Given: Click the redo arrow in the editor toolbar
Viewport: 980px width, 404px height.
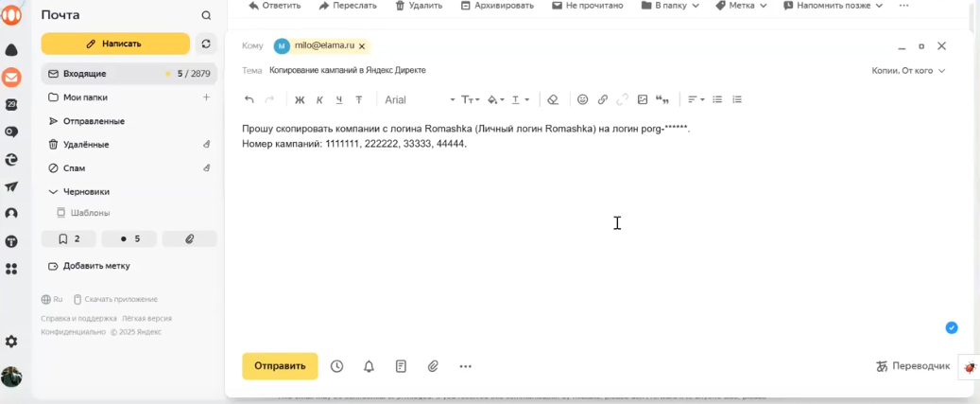Looking at the screenshot, I should [x=270, y=99].
